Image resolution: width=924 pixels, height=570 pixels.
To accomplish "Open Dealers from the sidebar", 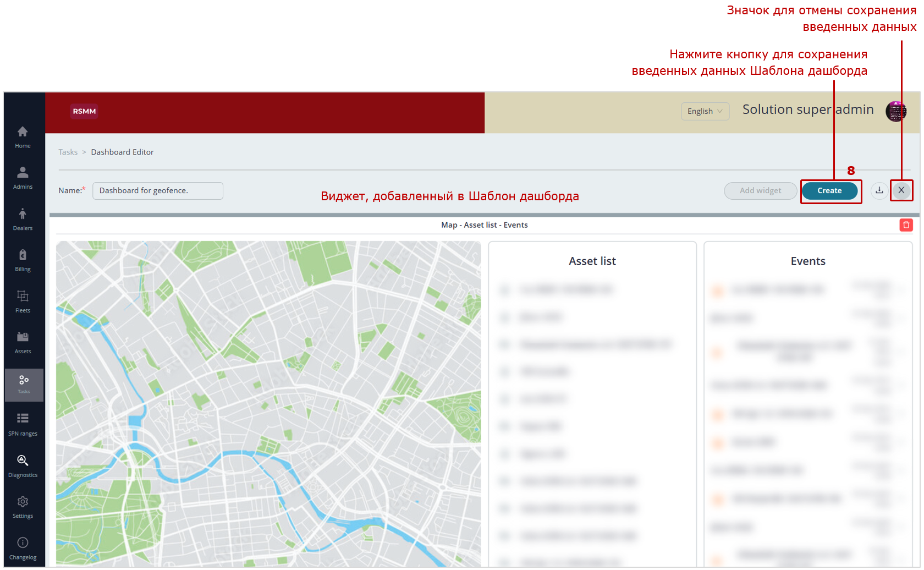I will pyautogui.click(x=23, y=219).
